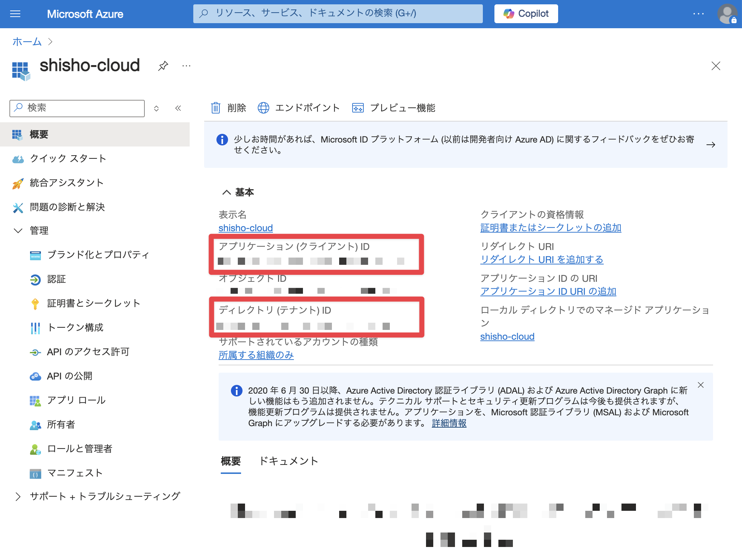Click the ディレクトリ (テナント) ID label
The image size is (742, 560).
point(275,310)
